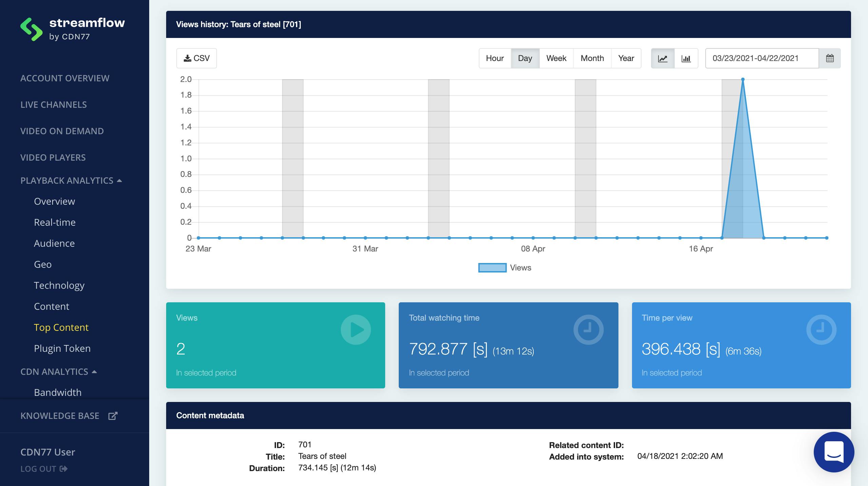Switch to line chart view icon
The image size is (868, 486).
663,58
